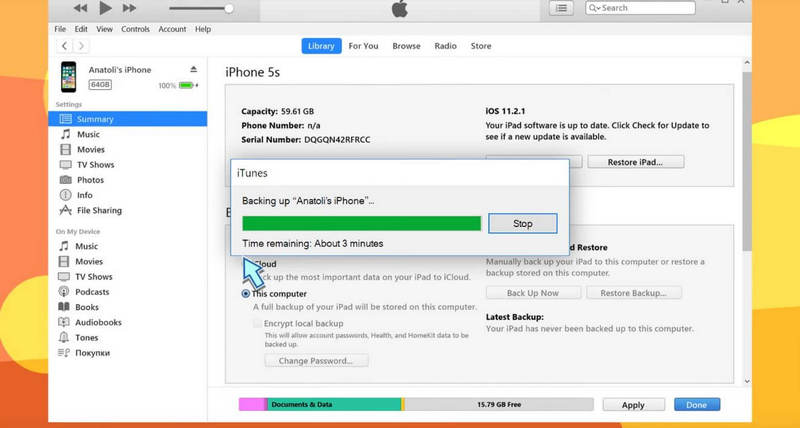Click the Change Password button
This screenshot has height=428, width=800.
(x=316, y=361)
